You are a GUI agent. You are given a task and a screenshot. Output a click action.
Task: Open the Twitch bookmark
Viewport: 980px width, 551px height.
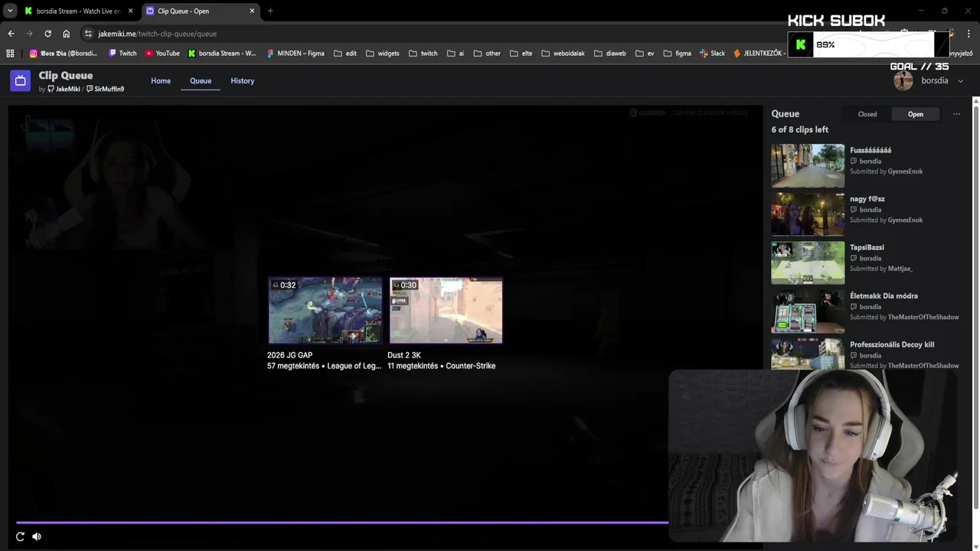pos(122,54)
